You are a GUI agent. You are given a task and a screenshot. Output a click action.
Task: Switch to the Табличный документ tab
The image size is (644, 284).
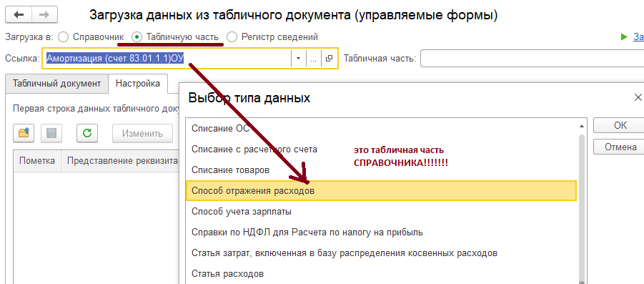point(56,84)
